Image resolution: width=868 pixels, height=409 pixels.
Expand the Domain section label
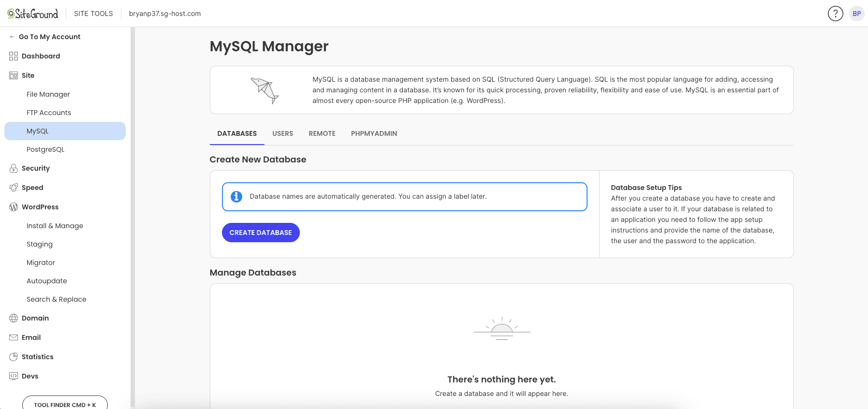point(35,318)
